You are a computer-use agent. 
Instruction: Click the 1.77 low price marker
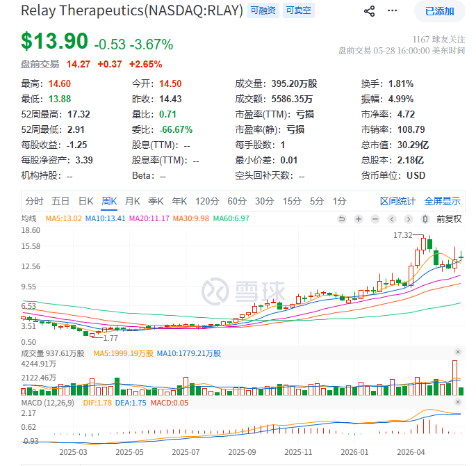point(110,338)
